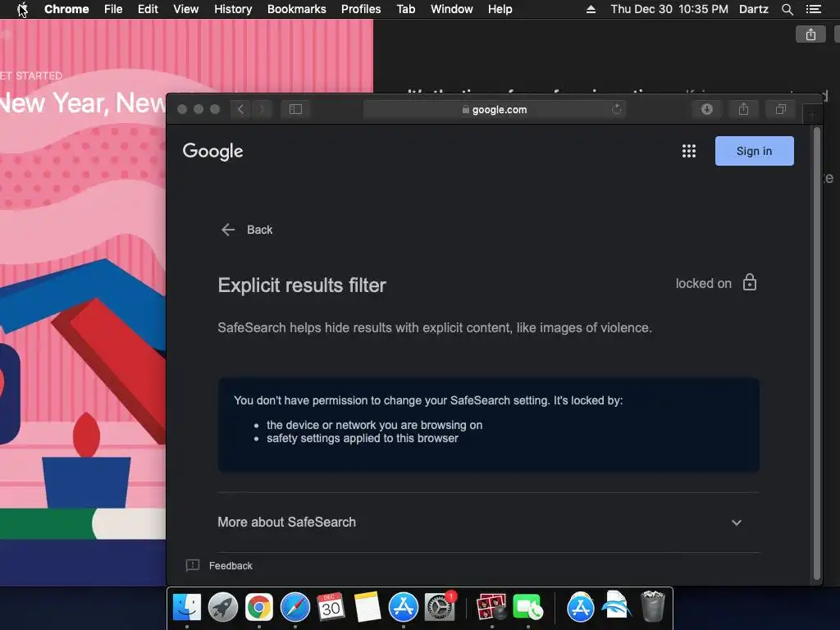The height and width of the screenshot is (630, 840).
Task: Click the date and time in menu bar
Action: coord(669,9)
